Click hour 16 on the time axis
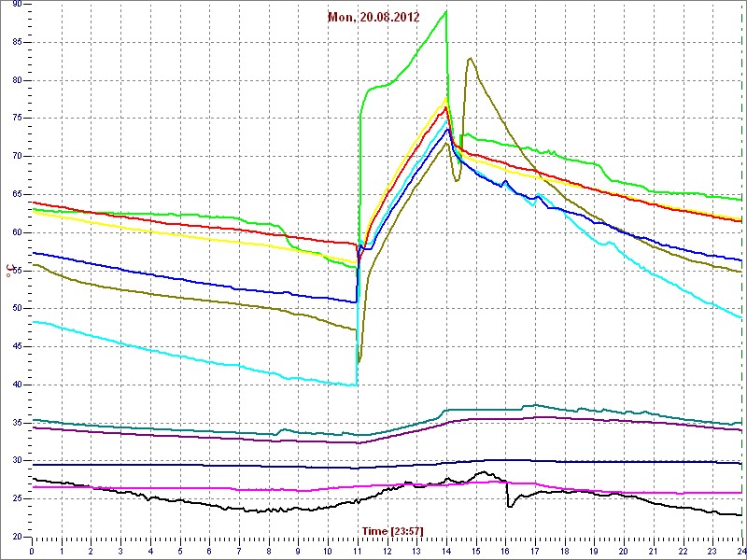Viewport: 747px width, 560px height. click(505, 552)
